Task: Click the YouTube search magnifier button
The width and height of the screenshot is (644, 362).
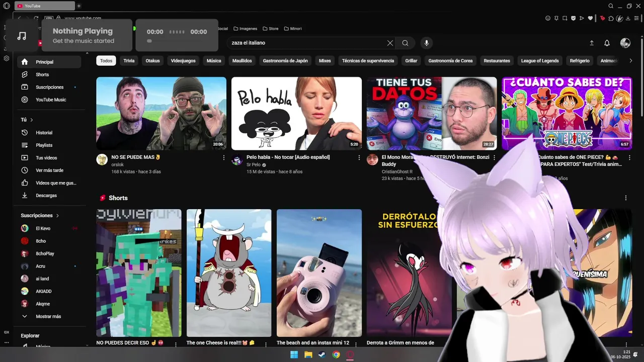Action: [x=405, y=43]
